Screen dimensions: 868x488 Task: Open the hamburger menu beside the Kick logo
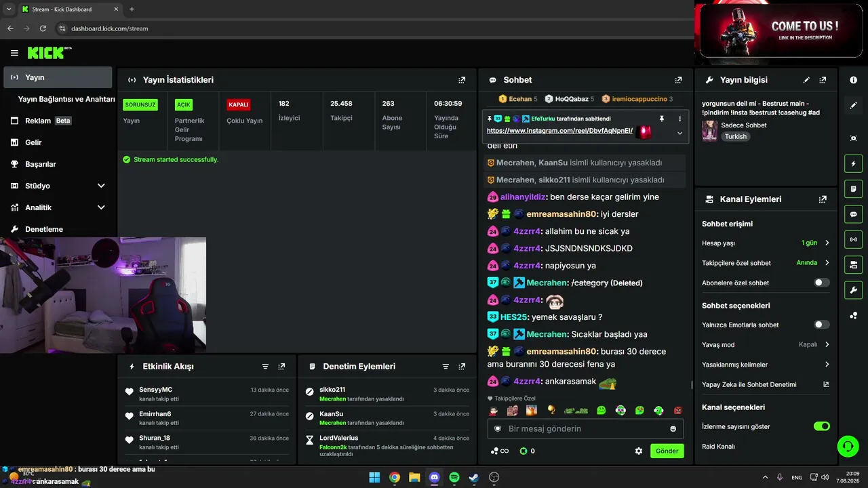pos(14,53)
